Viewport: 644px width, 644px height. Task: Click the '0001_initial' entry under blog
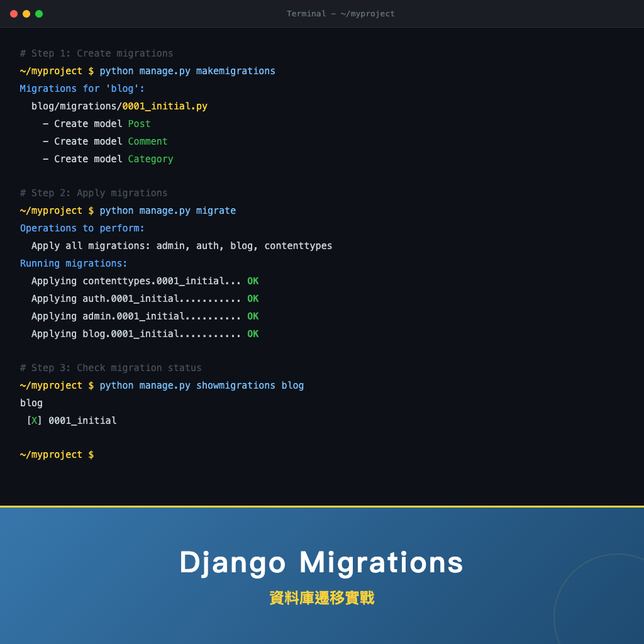click(x=82, y=421)
